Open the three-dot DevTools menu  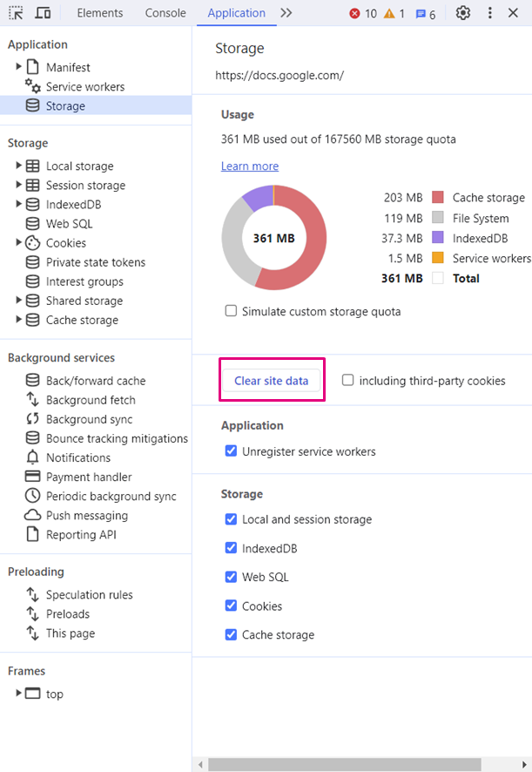490,13
